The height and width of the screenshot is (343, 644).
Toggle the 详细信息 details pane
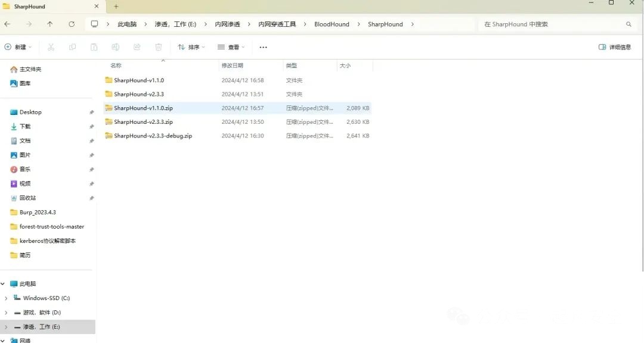coord(614,47)
